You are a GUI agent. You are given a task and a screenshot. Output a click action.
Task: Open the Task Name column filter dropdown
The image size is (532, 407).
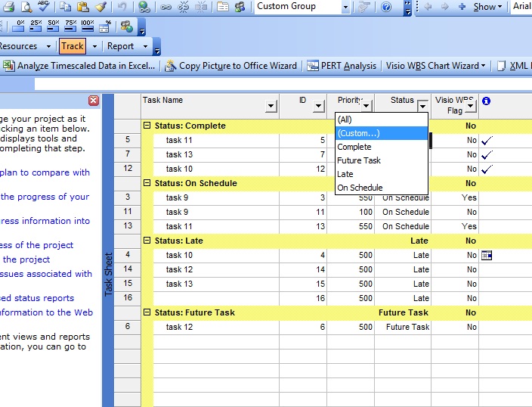pos(271,107)
